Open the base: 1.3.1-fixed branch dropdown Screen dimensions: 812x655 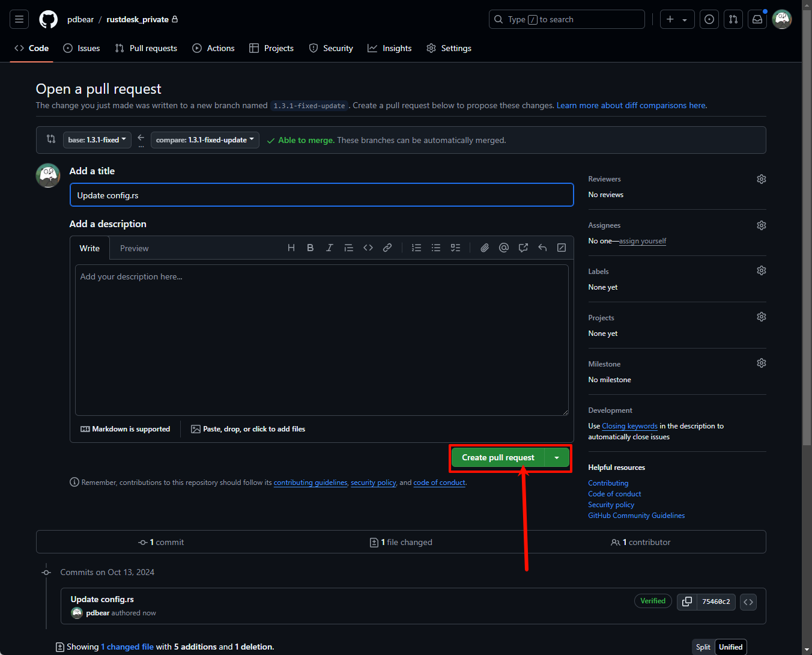(97, 140)
